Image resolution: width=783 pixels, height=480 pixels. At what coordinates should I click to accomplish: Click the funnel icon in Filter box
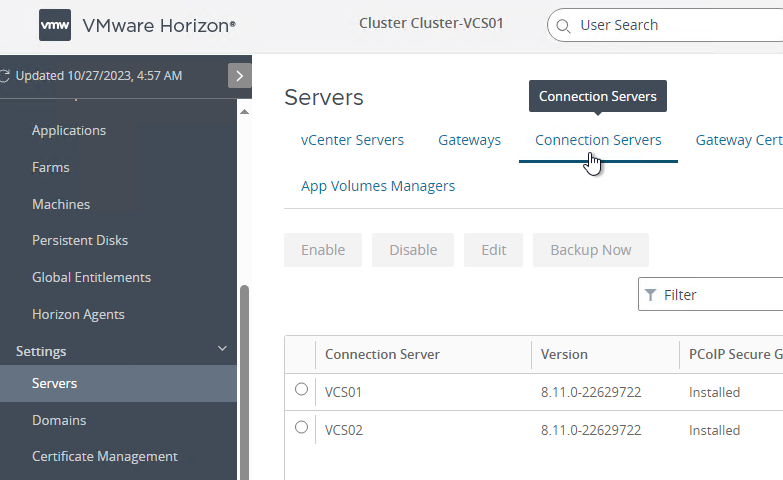coord(650,295)
